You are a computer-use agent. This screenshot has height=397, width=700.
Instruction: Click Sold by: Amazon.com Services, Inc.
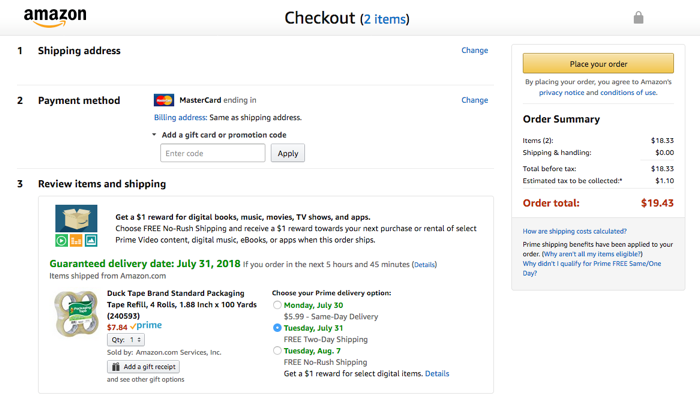click(x=164, y=352)
